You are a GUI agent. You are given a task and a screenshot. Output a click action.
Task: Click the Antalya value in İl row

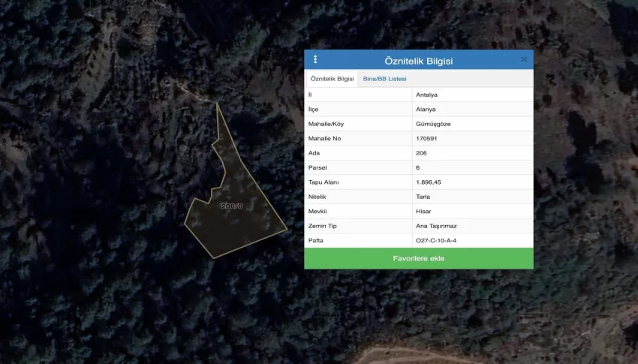[426, 95]
